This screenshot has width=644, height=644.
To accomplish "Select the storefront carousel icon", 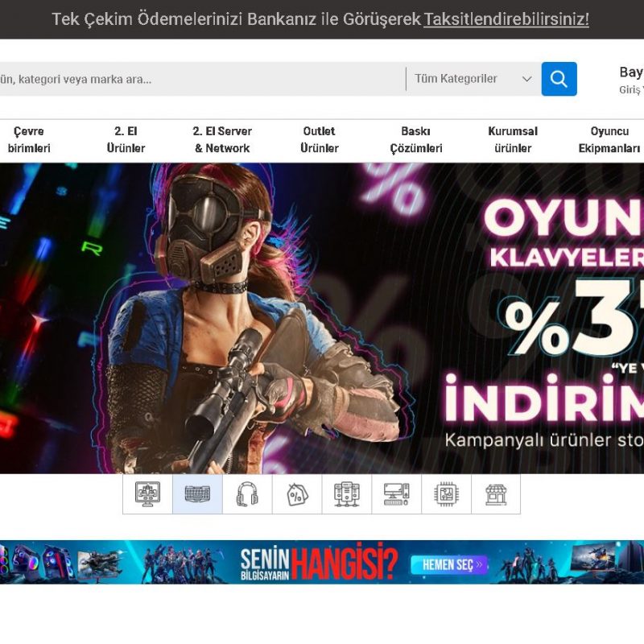I will 496,494.
